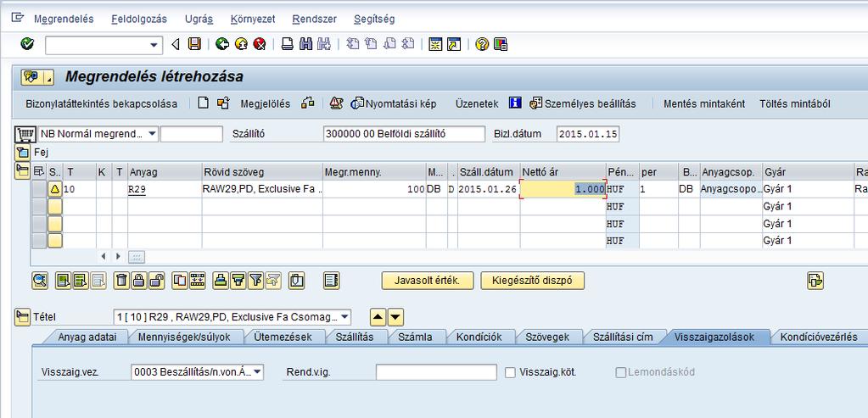Open the Rendszer menu
This screenshot has width=868, height=418.
point(315,19)
